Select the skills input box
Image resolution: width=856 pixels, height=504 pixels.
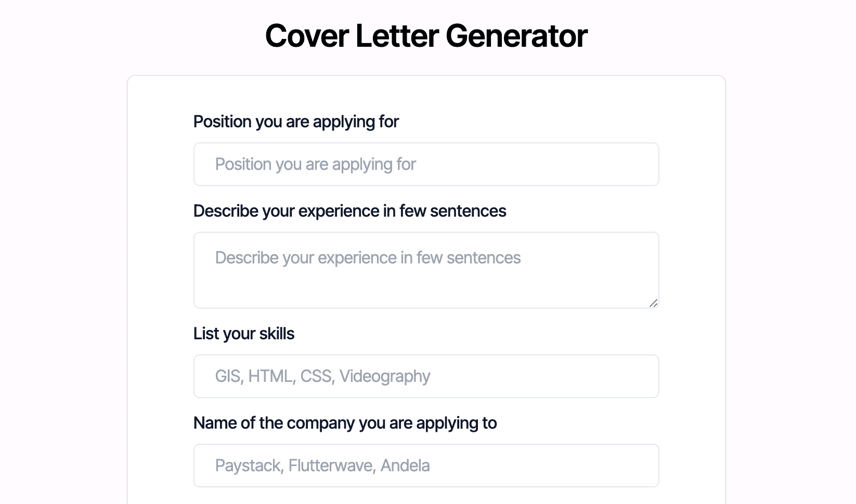pos(426,376)
